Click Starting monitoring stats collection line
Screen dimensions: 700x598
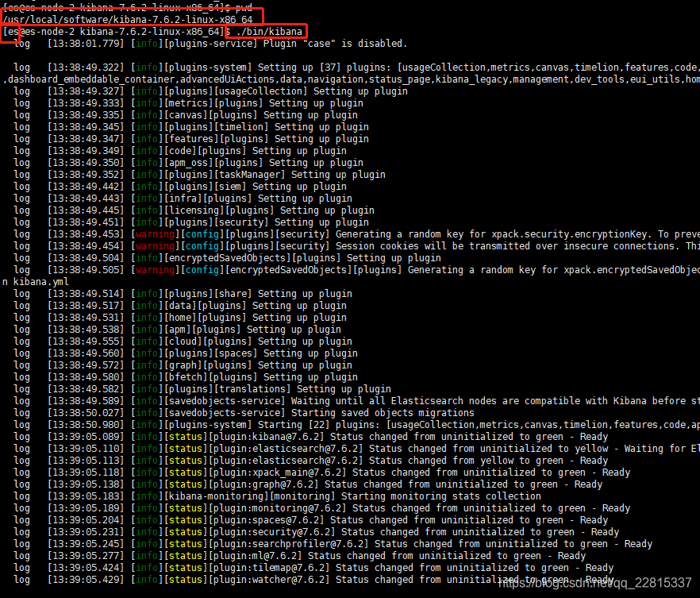point(277,496)
